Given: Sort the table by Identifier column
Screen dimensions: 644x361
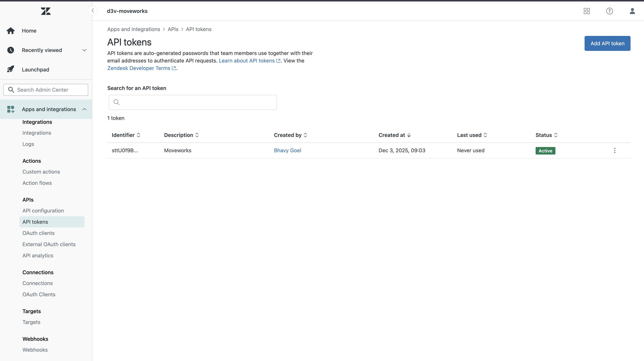Looking at the screenshot, I should click(x=126, y=135).
